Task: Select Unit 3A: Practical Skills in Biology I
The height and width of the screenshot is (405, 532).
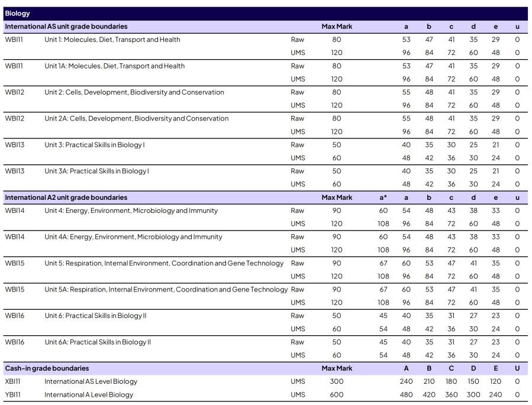Action: pyautogui.click(x=96, y=171)
